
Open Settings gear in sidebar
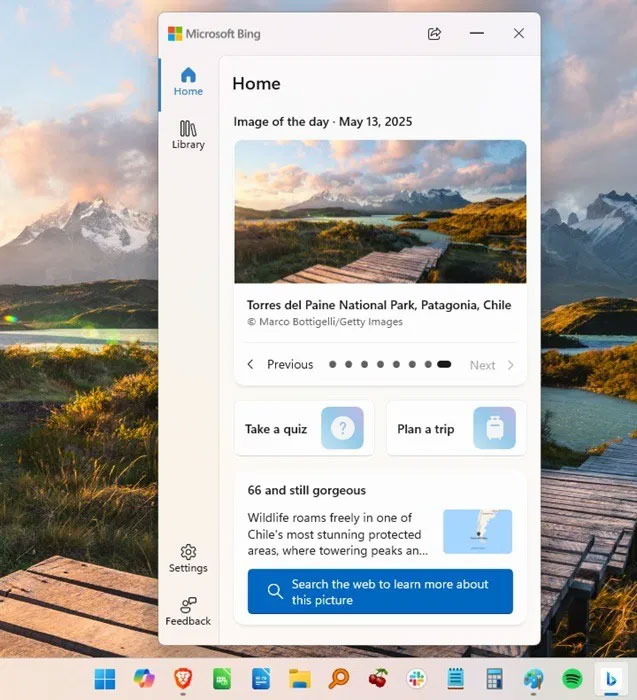pos(188,558)
